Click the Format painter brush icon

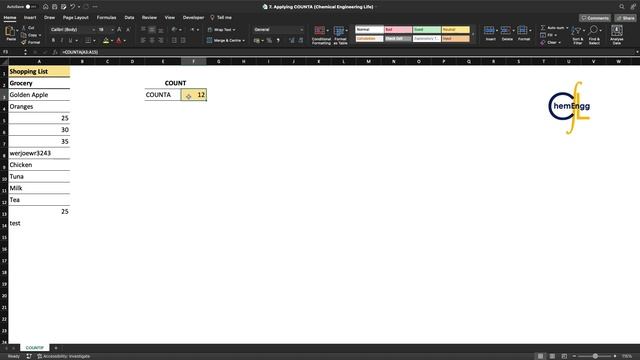pos(24,42)
